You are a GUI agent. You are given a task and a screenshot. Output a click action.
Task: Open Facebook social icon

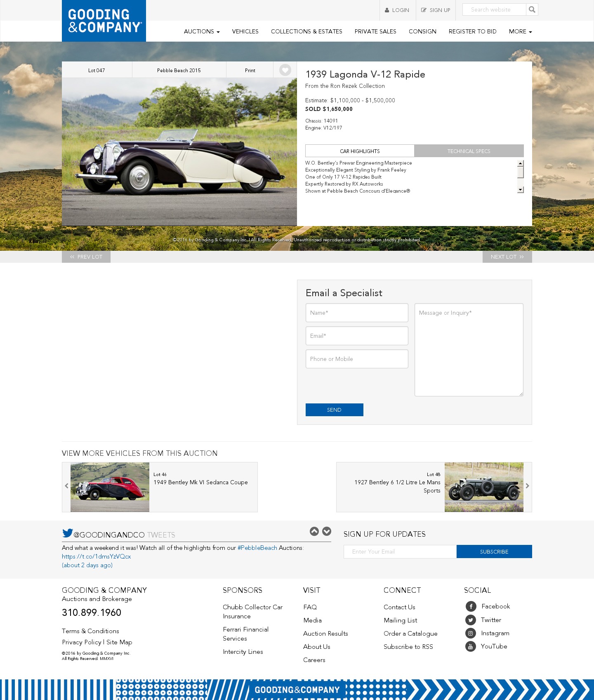[471, 606]
